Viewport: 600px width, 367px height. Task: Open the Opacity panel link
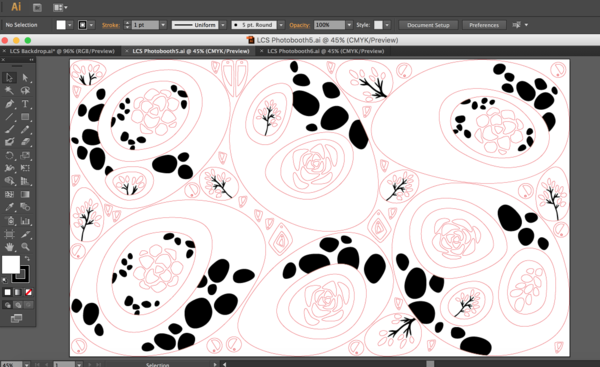[x=300, y=25]
